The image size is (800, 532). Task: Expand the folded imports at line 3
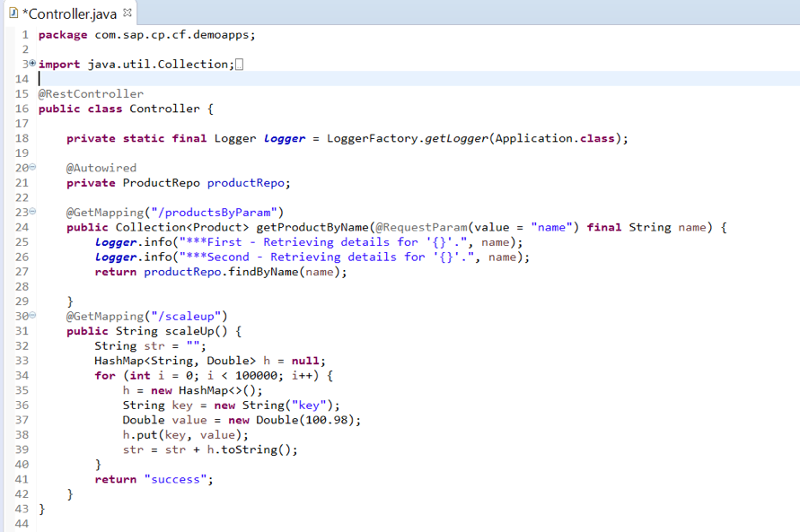32,63
